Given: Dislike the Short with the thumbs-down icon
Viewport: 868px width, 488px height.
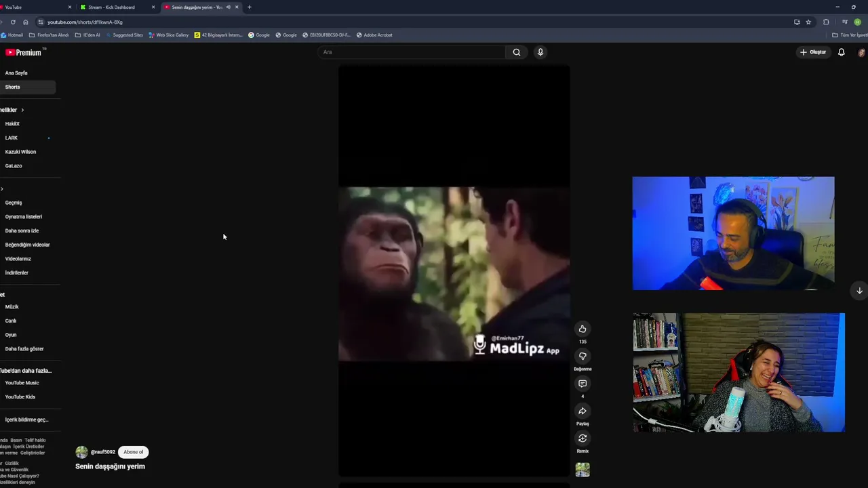Looking at the screenshot, I should tap(583, 357).
